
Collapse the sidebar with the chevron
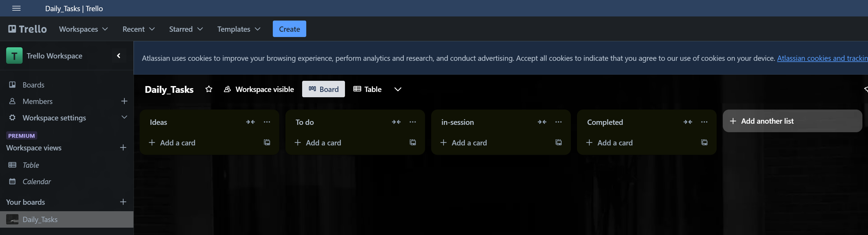tap(119, 56)
